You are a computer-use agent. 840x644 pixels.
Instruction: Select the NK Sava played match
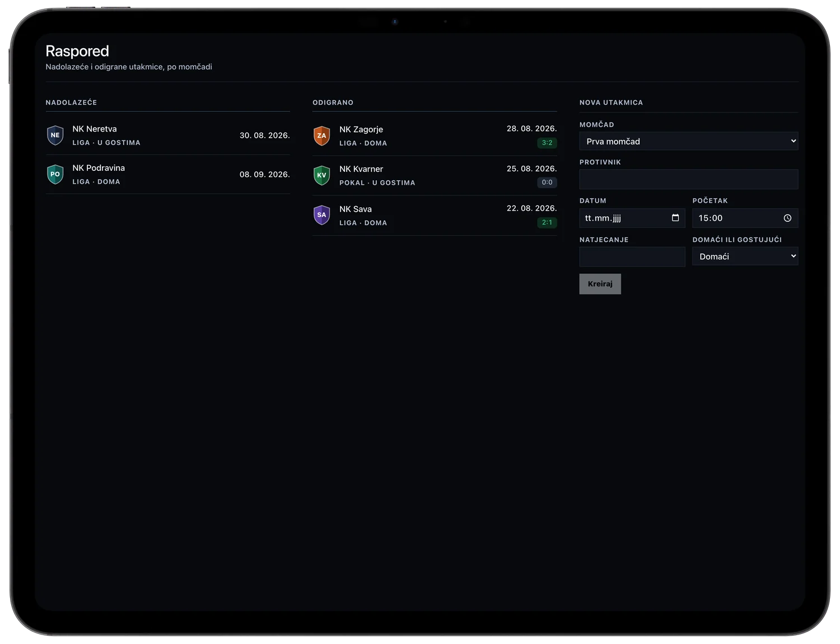tap(435, 215)
